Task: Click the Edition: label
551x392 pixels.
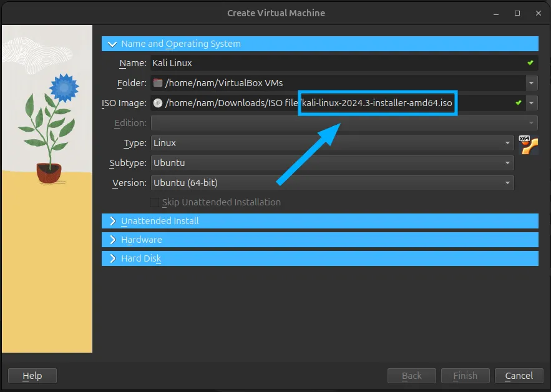Action: click(x=130, y=123)
